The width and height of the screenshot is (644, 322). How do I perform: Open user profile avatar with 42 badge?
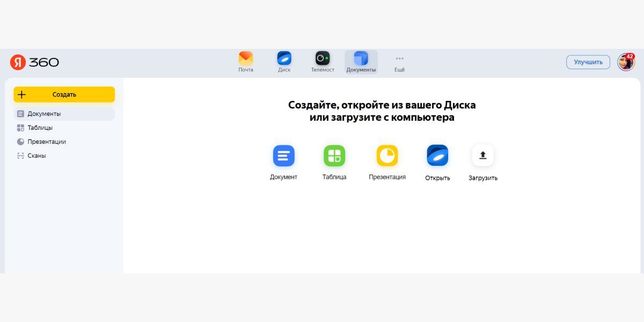626,62
